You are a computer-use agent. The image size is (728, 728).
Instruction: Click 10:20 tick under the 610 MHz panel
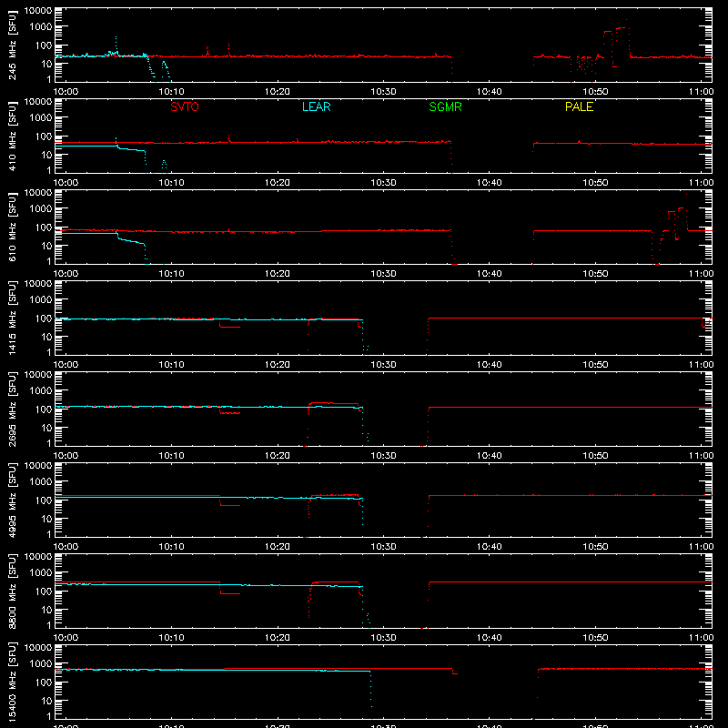pos(278,274)
